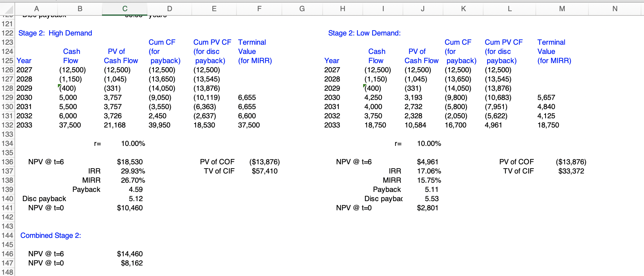The height and width of the screenshot is (276, 644).
Task: Click the High Demand 'MIRR' label
Action: tap(91, 180)
